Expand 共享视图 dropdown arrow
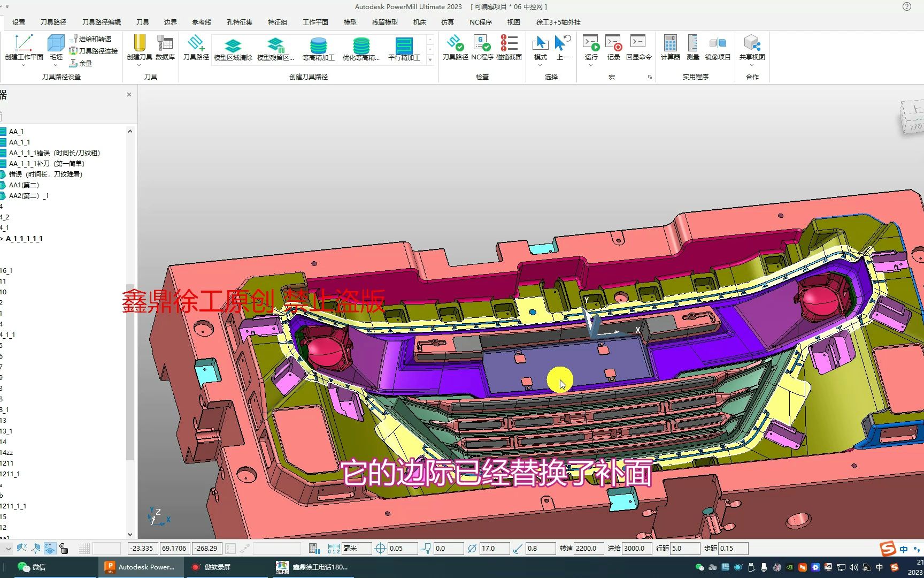The width and height of the screenshot is (924, 578). 752,65
